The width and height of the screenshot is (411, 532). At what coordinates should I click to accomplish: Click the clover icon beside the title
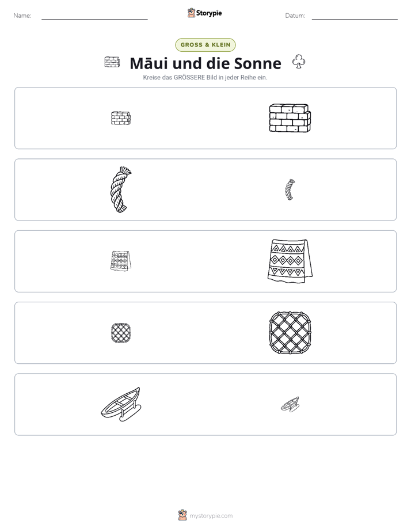pos(299,62)
